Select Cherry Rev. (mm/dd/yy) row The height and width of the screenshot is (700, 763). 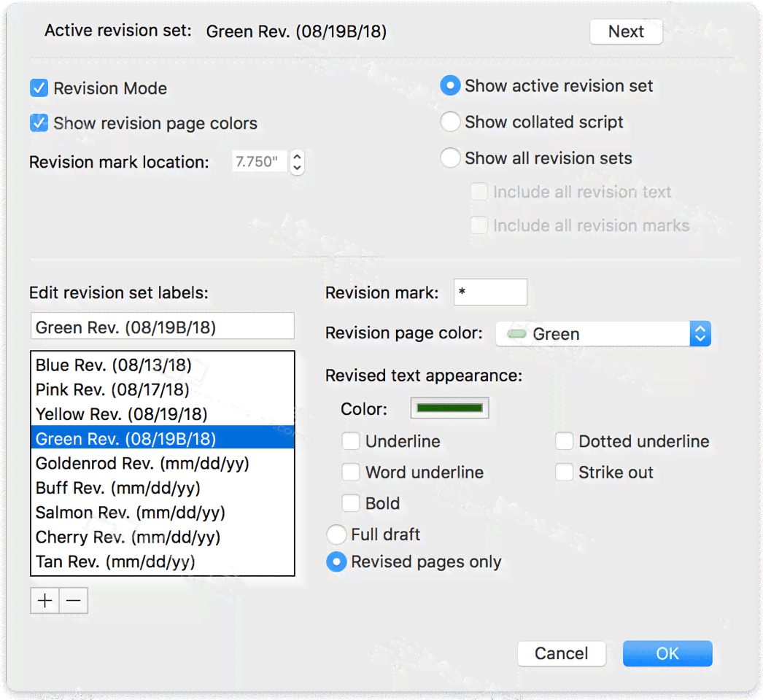[x=163, y=537]
